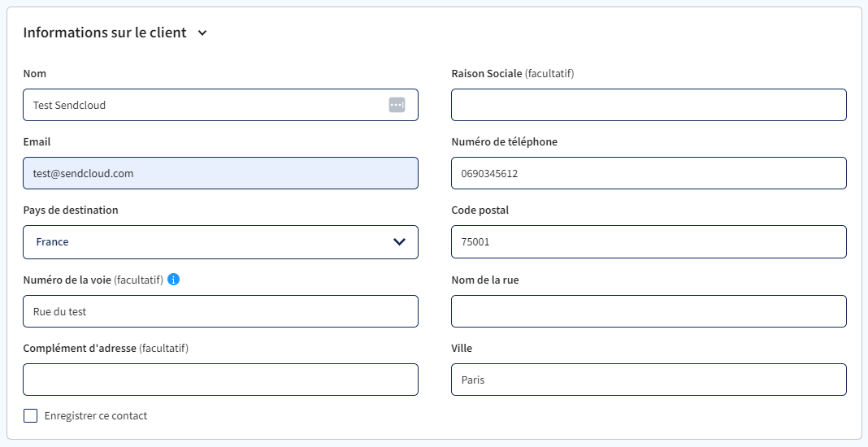Viewport: 868px width, 447px height.
Task: Click the Enregistrer ce contact label text
Action: pos(96,416)
